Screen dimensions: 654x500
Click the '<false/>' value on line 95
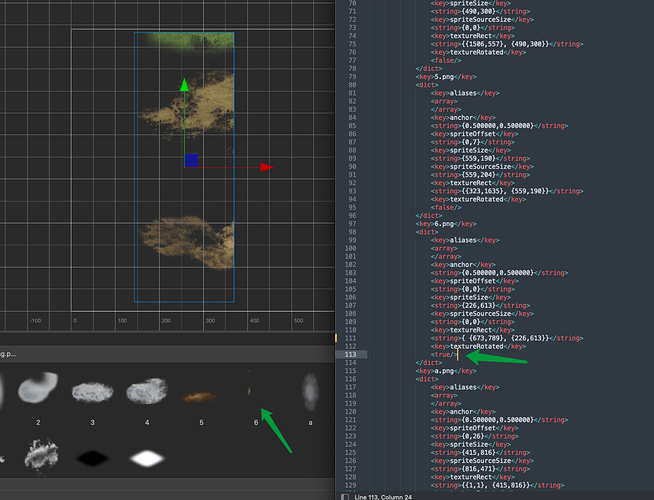446,207
